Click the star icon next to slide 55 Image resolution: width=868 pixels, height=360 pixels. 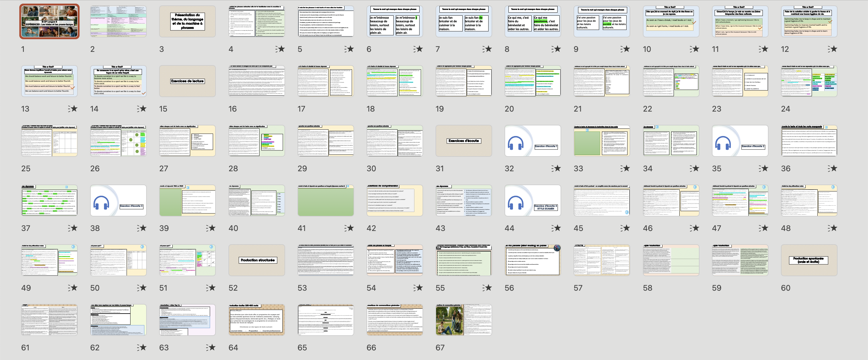487,288
